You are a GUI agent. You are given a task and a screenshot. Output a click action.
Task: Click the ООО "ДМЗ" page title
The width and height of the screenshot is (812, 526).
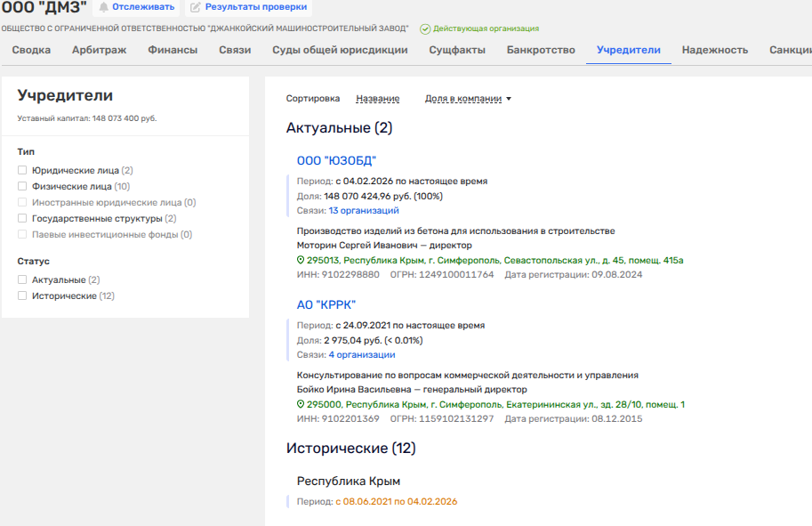(x=44, y=7)
